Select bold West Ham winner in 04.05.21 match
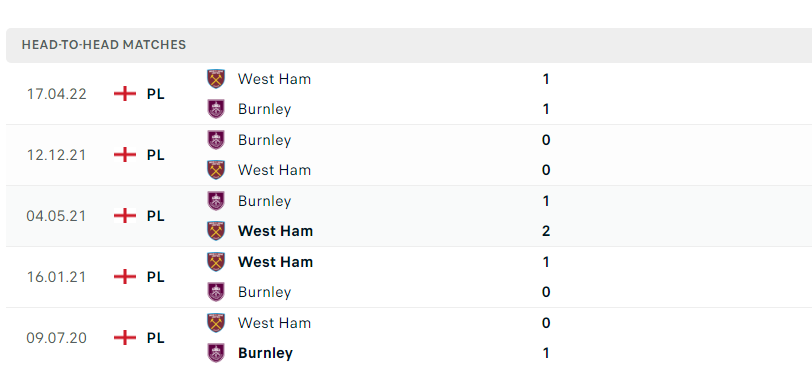This screenshot has width=812, height=365. pos(276,231)
